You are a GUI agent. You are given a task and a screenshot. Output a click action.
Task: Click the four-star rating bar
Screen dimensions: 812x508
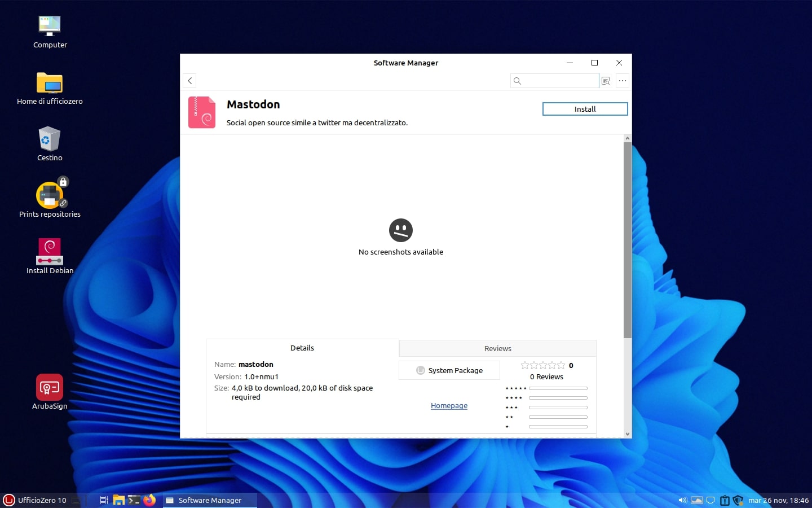tap(558, 398)
